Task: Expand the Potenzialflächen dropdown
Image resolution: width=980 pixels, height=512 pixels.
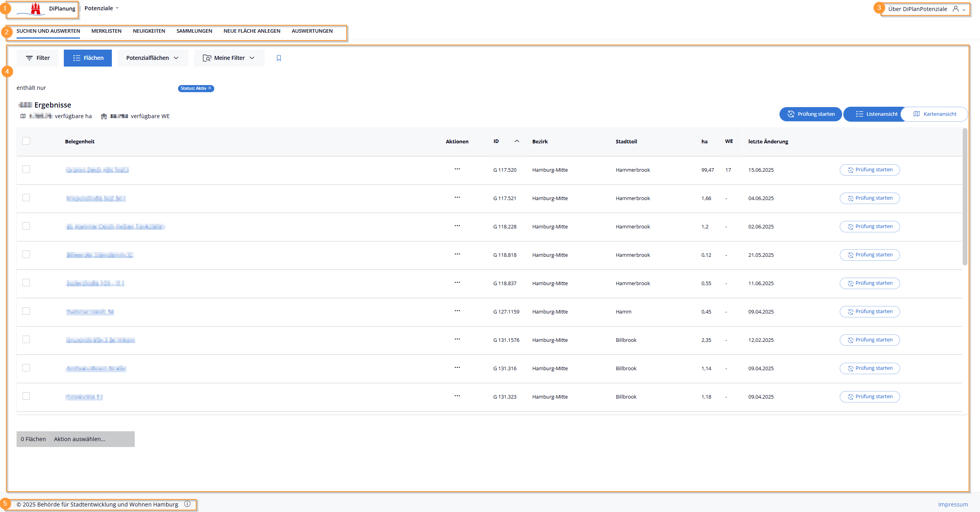Action: coord(153,58)
